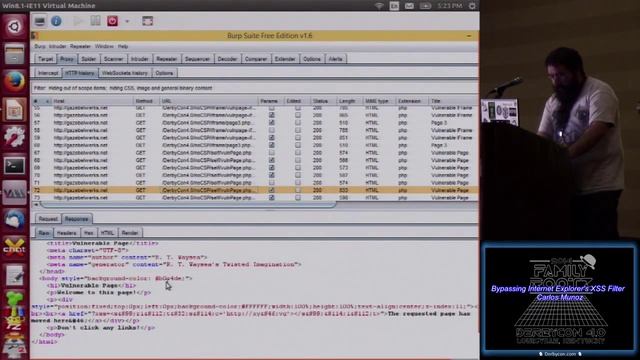This screenshot has height=360, width=640.
Task: Toggle Edited checkbox in row 57
Action: (298, 122)
